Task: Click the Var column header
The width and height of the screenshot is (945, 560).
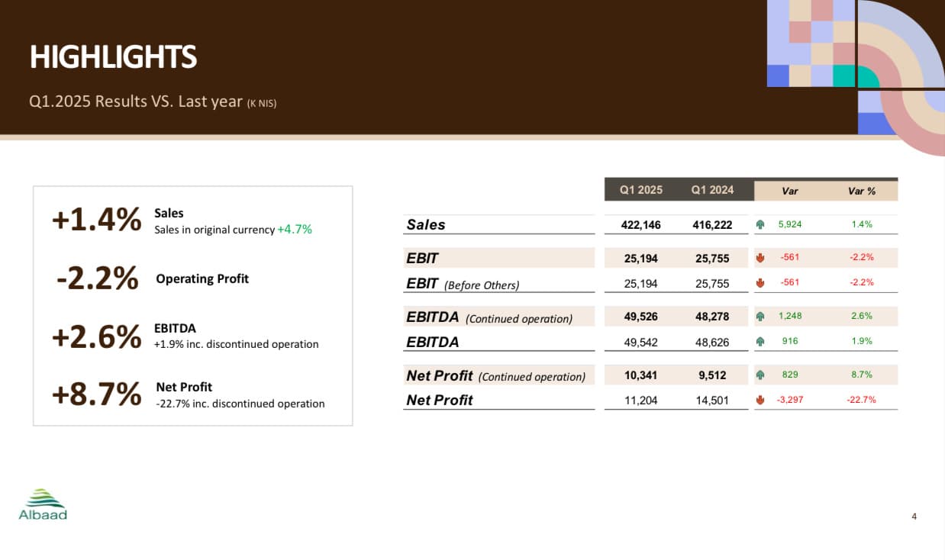Action: pyautogui.click(x=790, y=191)
